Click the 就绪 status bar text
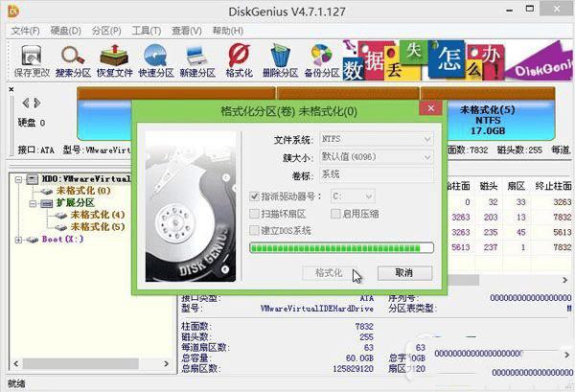Image resolution: width=575 pixels, height=392 pixels. point(16,384)
